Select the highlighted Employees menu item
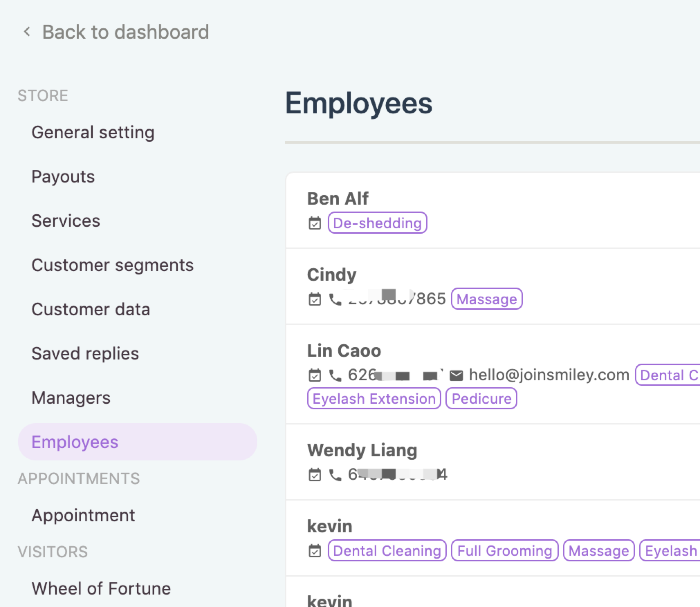The height and width of the screenshot is (607, 700). (x=137, y=442)
